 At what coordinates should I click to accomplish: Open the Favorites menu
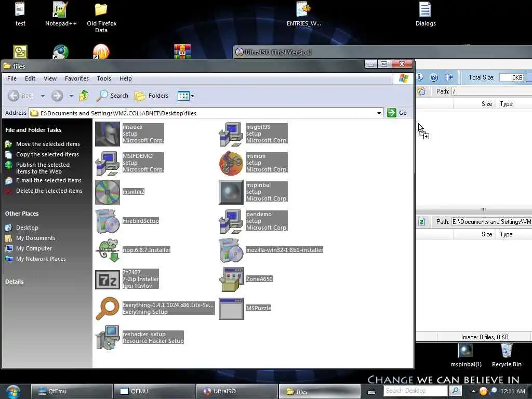pos(77,78)
